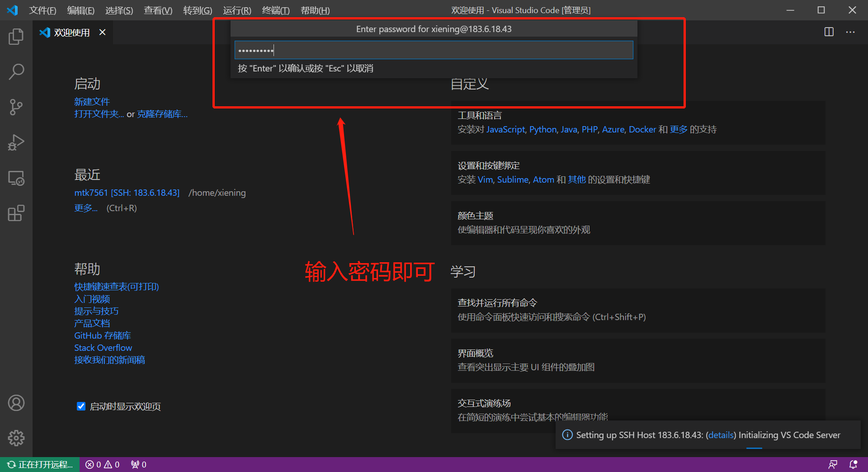
Task: Open the 文件(F) menu
Action: 42,10
